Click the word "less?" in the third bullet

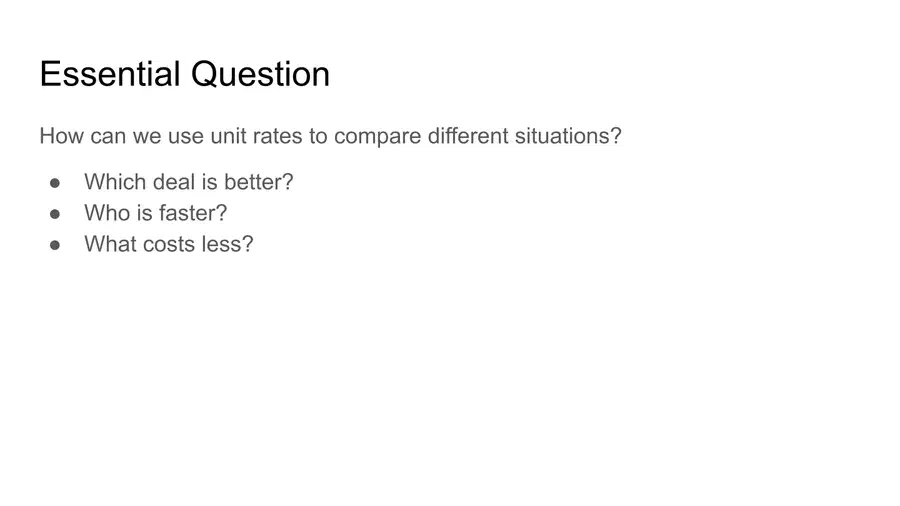[x=227, y=244]
